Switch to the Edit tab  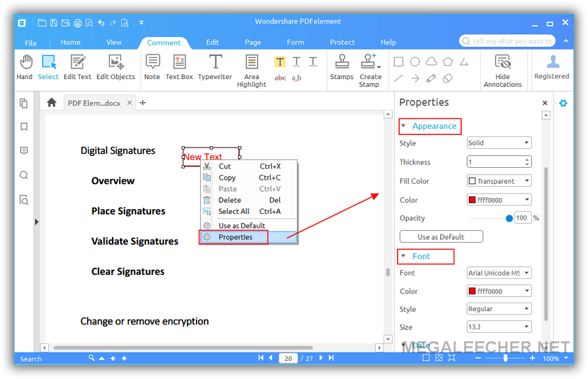pyautogui.click(x=213, y=43)
